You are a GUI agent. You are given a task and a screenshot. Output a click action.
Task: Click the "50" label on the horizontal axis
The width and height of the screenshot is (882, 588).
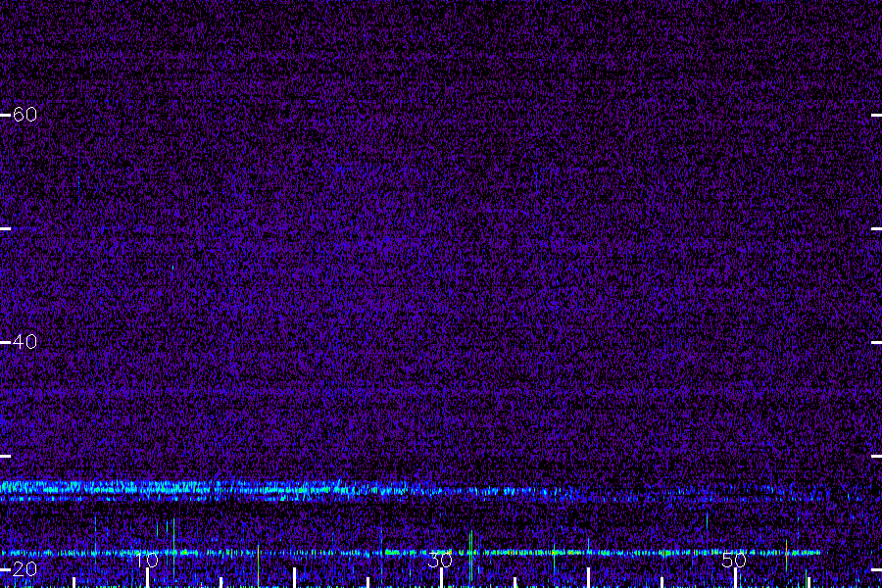(x=734, y=560)
